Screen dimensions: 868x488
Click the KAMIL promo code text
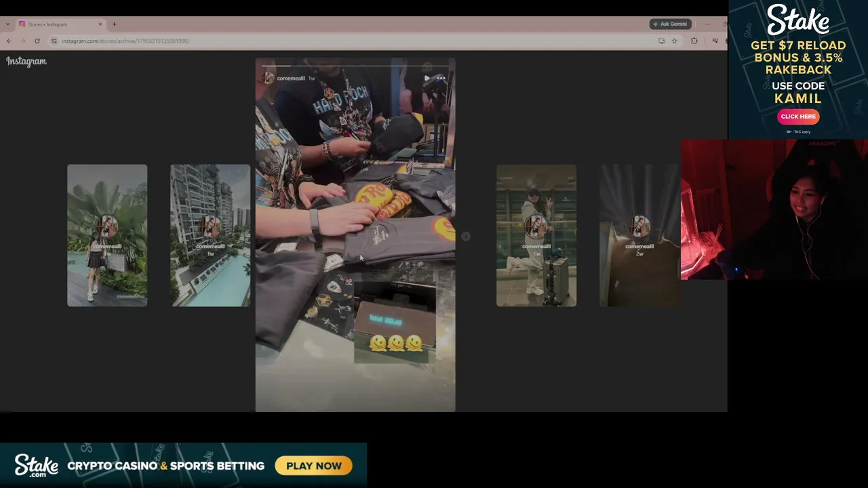coord(798,99)
